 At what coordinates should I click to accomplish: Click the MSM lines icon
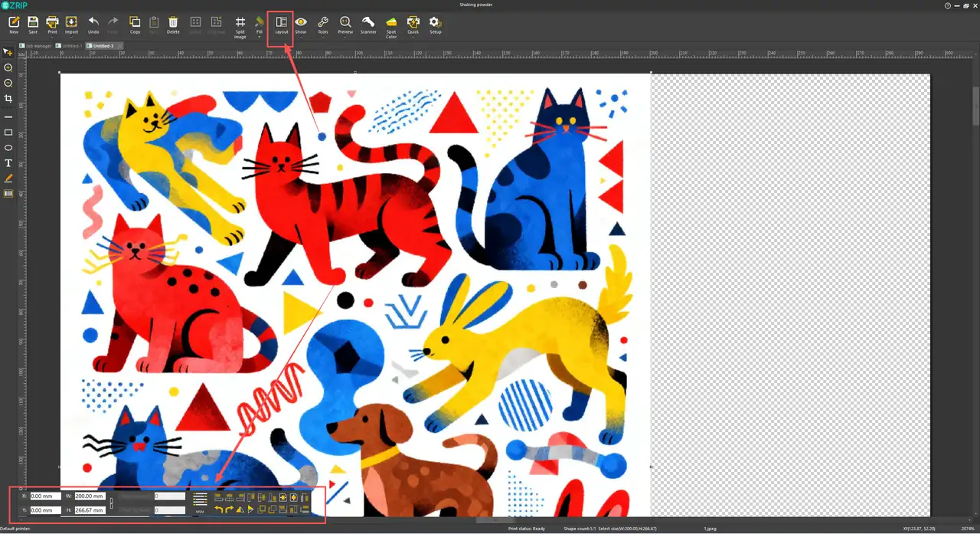point(200,501)
